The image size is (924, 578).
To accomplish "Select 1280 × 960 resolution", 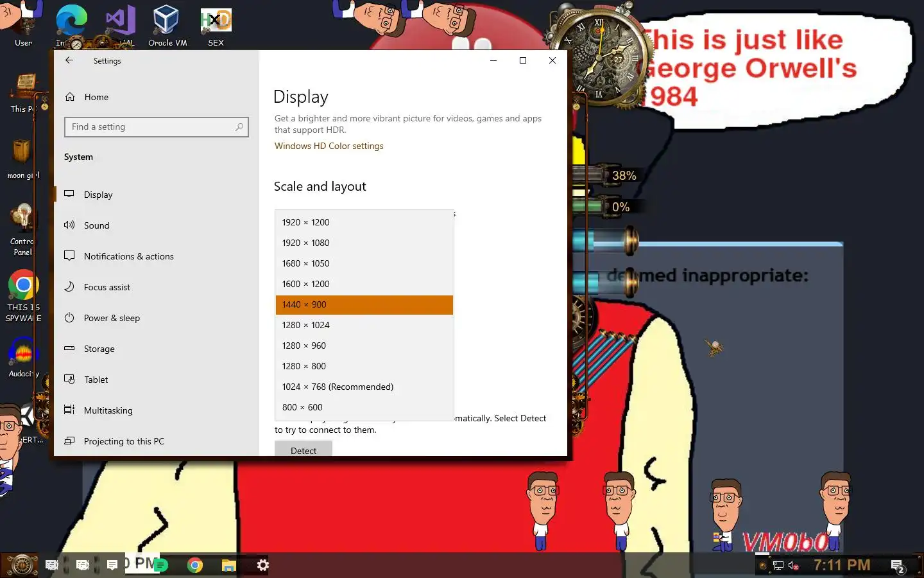I will (x=364, y=346).
